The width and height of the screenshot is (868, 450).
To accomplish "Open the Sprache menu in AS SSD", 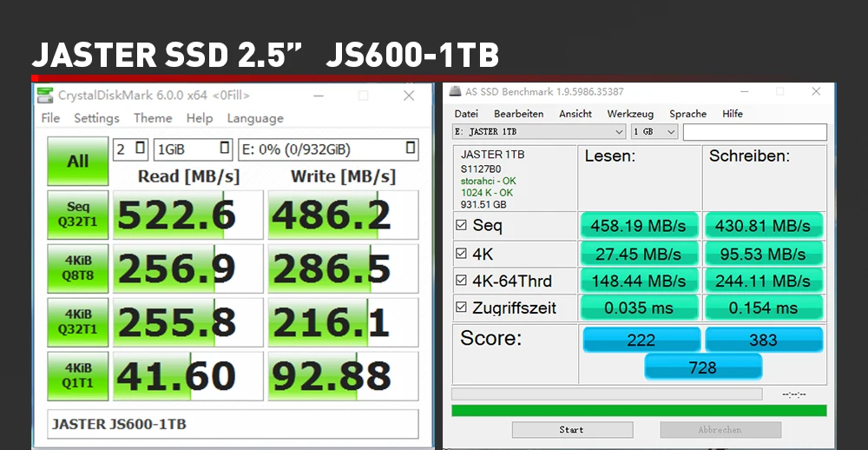I will pos(688,114).
